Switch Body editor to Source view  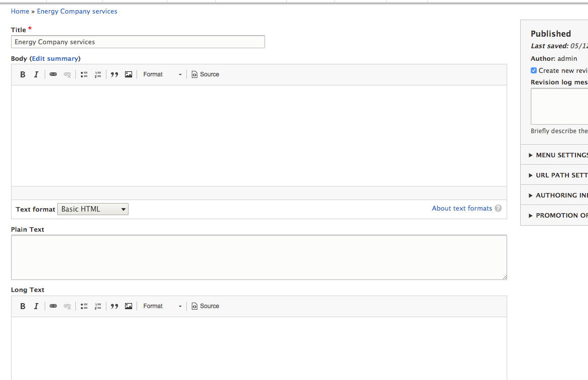pos(205,74)
